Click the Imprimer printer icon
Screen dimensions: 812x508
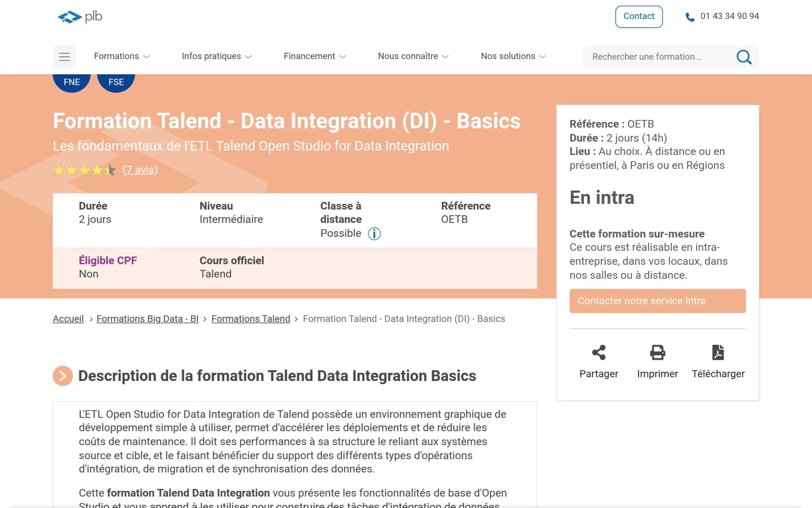[x=657, y=352]
